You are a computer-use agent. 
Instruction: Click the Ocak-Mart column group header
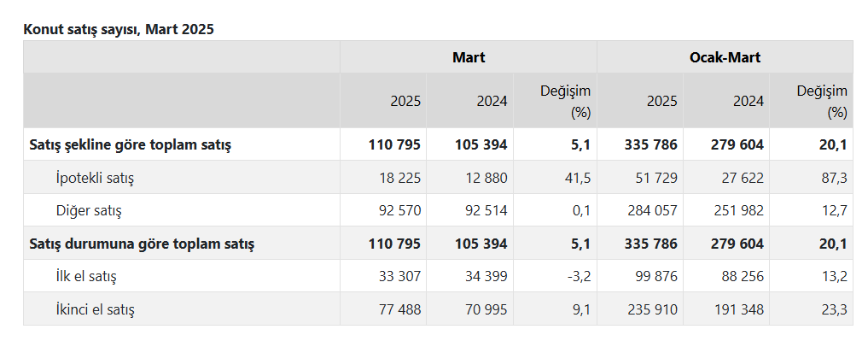point(725,57)
